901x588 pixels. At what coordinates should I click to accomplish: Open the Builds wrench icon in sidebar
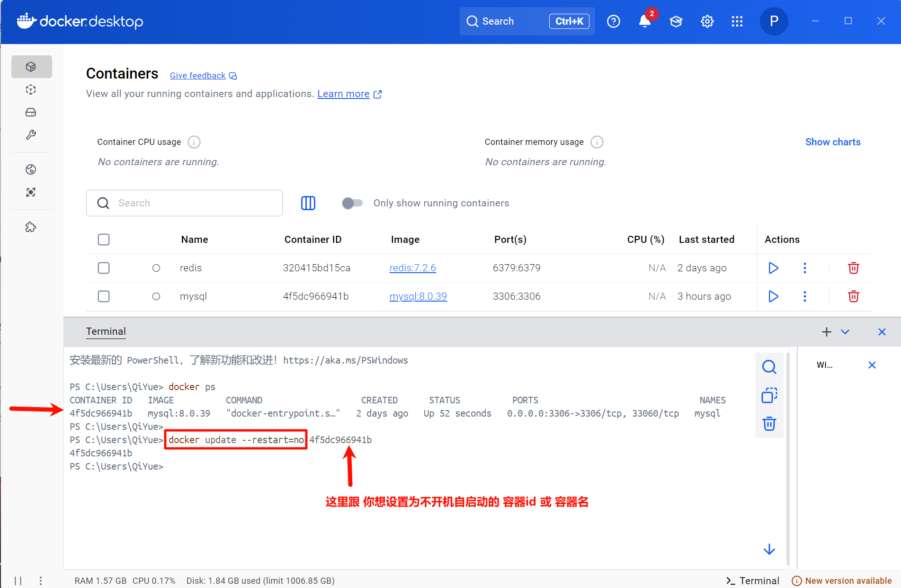pyautogui.click(x=31, y=135)
